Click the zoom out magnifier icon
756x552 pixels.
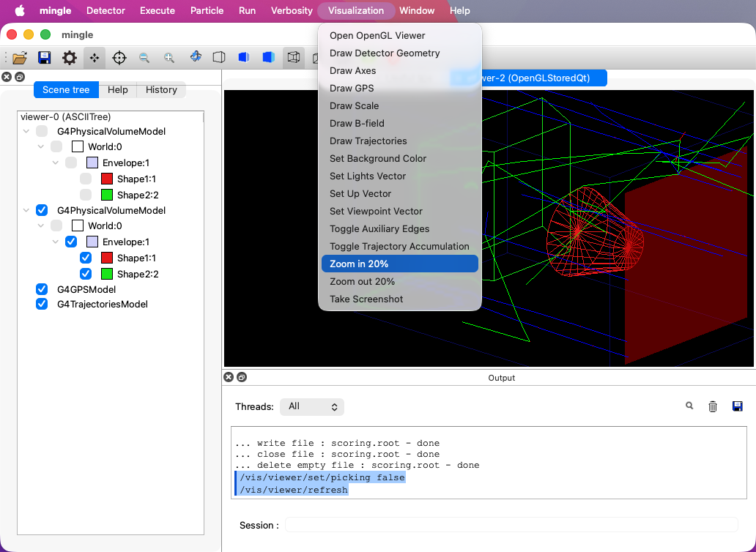[144, 58]
